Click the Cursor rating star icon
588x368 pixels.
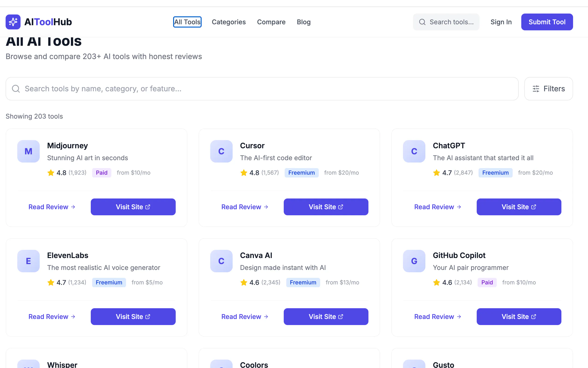(x=244, y=173)
